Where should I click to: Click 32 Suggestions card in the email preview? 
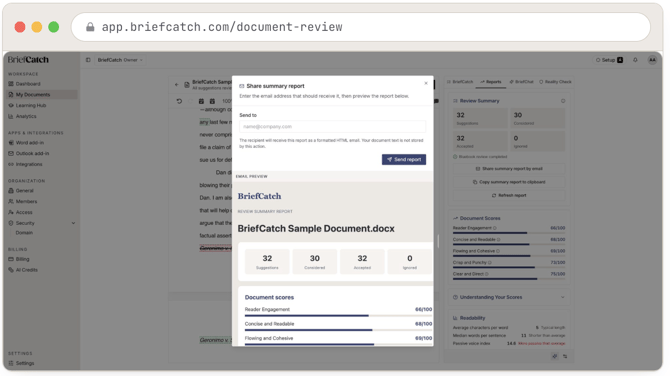click(267, 261)
